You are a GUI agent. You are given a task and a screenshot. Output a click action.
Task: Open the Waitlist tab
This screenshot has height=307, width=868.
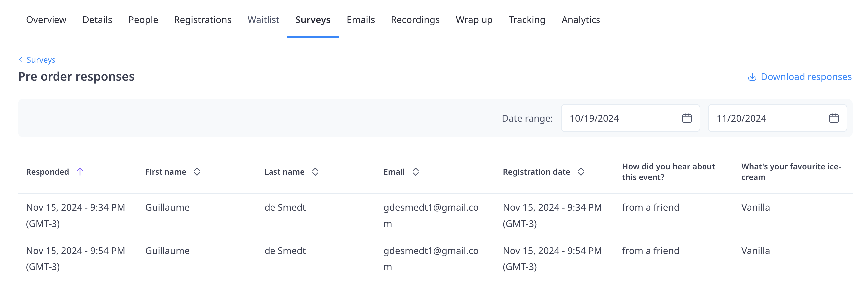pos(263,20)
